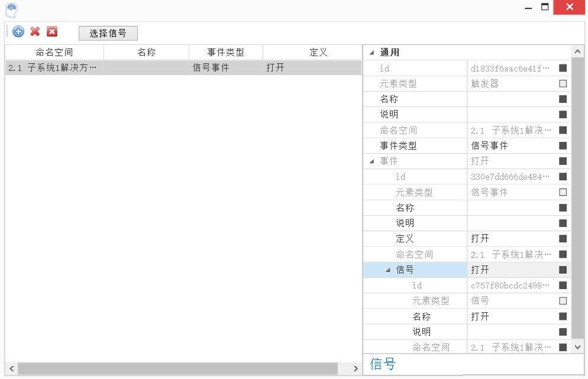
Task: Click the marker square for 信号 group 说明 row
Action: 563,332
